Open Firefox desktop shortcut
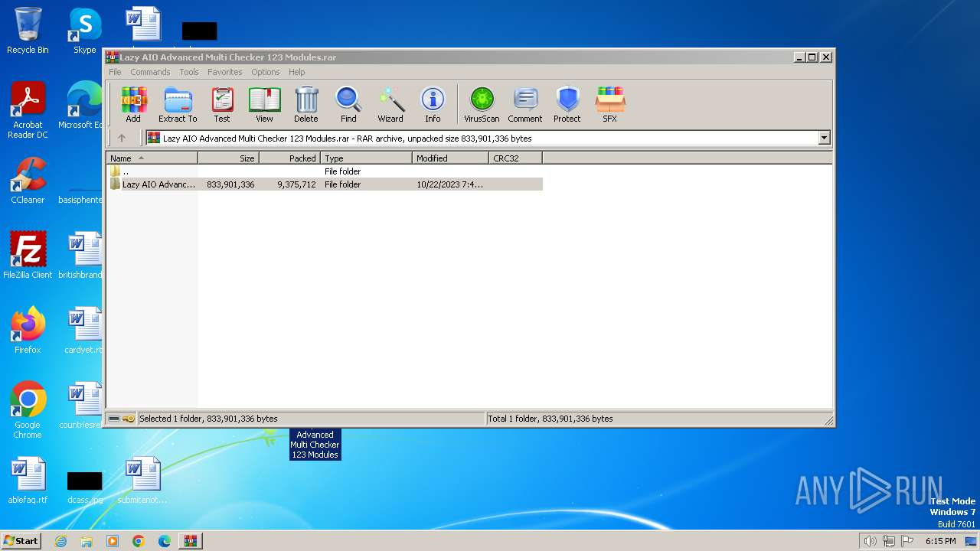 click(28, 331)
